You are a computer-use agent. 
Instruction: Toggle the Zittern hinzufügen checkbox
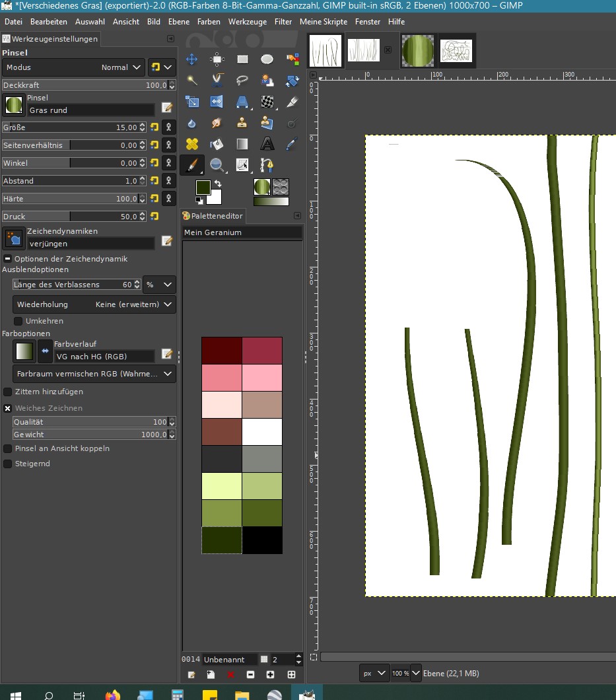click(x=8, y=392)
